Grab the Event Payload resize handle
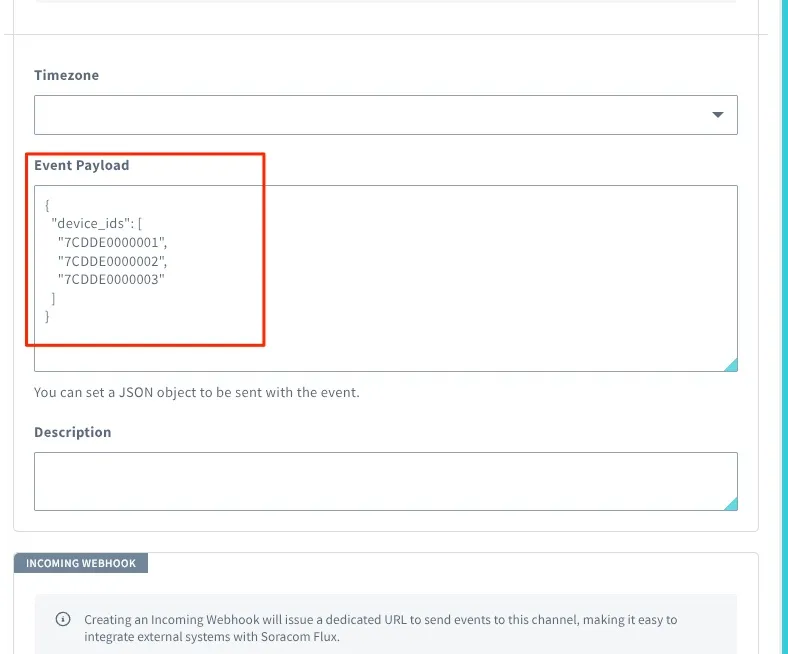The width and height of the screenshot is (788, 654). pyautogui.click(x=732, y=365)
